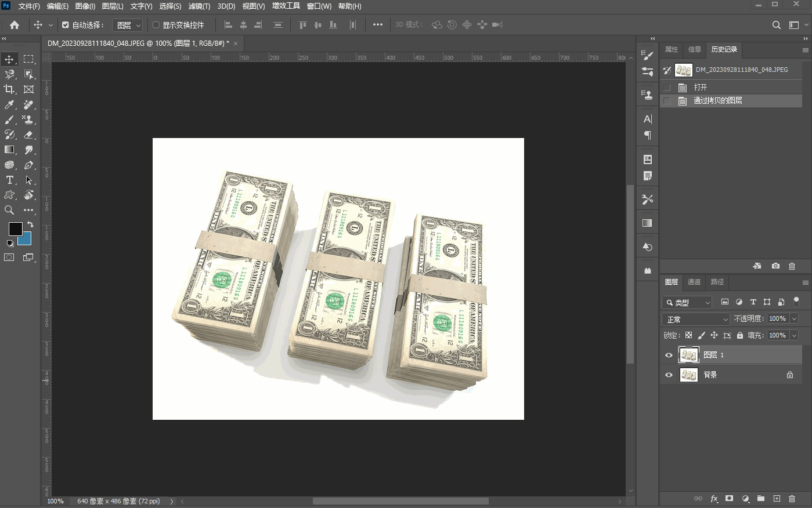Toggle the Auto-Select checkbox

(66, 25)
